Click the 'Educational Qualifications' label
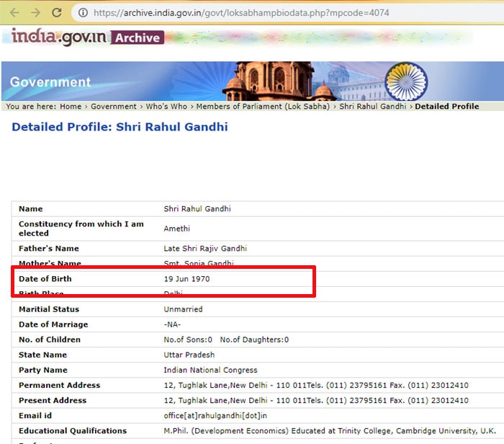 [73, 431]
